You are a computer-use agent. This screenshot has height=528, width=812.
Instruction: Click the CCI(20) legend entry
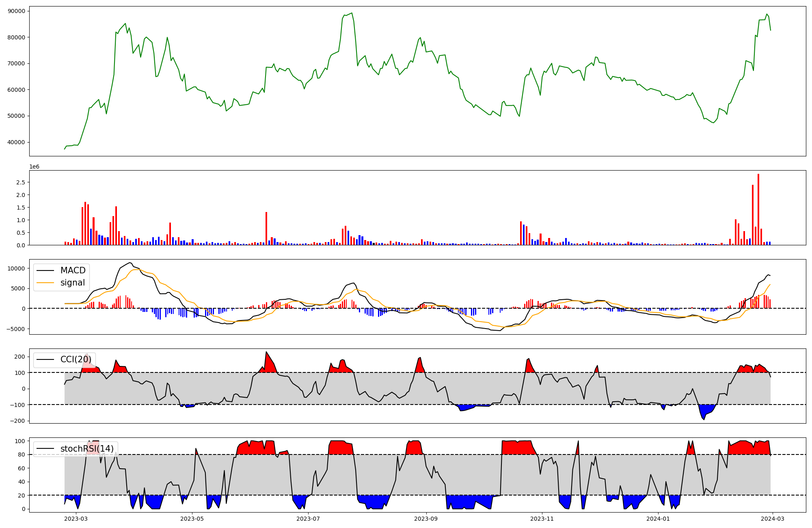pyautogui.click(x=76, y=359)
